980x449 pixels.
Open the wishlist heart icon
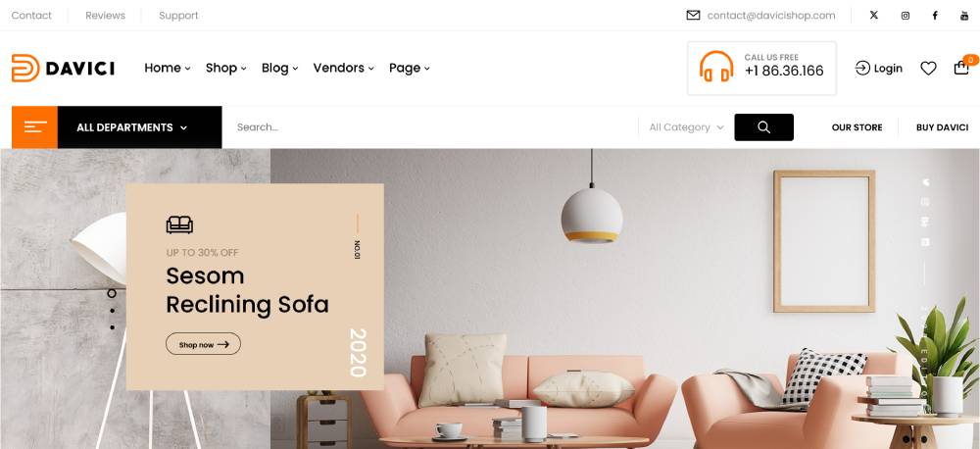[x=928, y=69]
